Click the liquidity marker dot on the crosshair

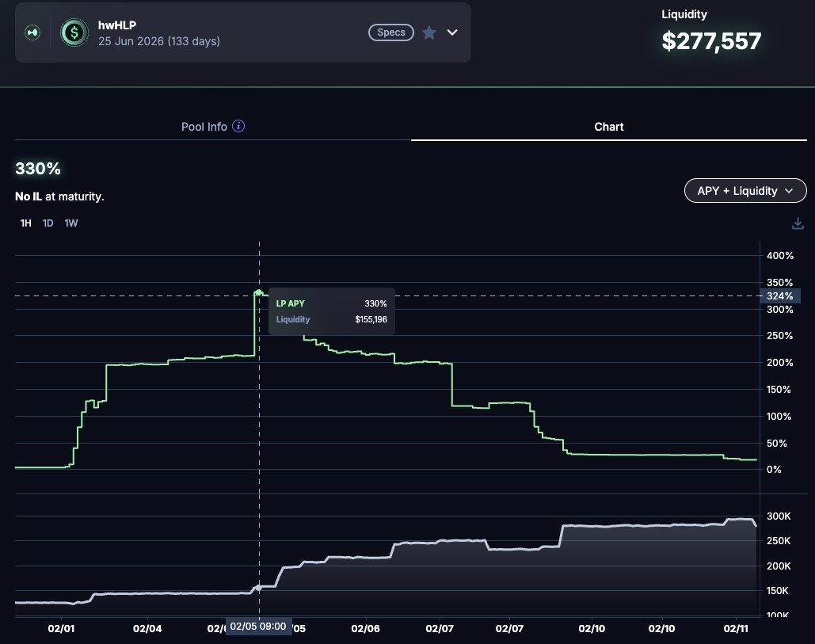tap(259, 588)
